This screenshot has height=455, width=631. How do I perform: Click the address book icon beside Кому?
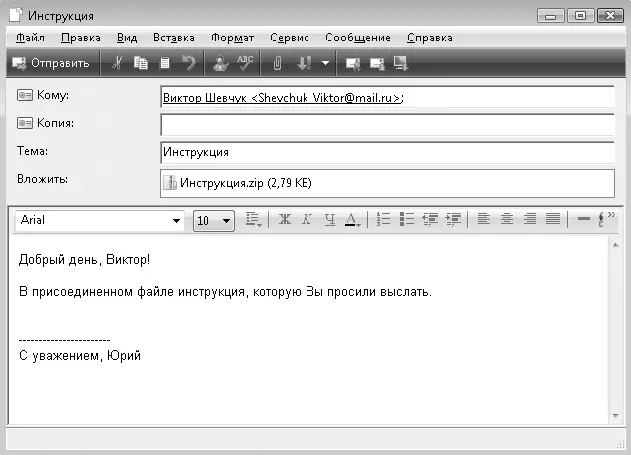pos(25,95)
